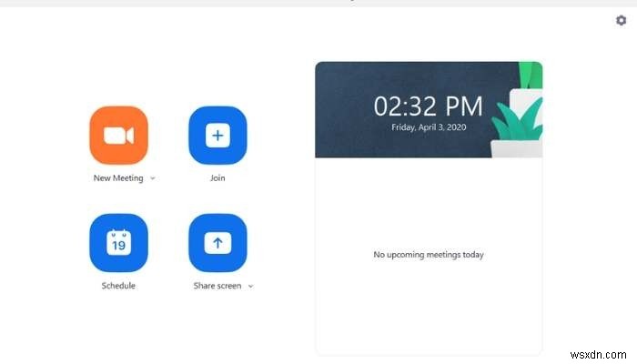
Task: Open the Schedule calendar button
Action: point(118,243)
